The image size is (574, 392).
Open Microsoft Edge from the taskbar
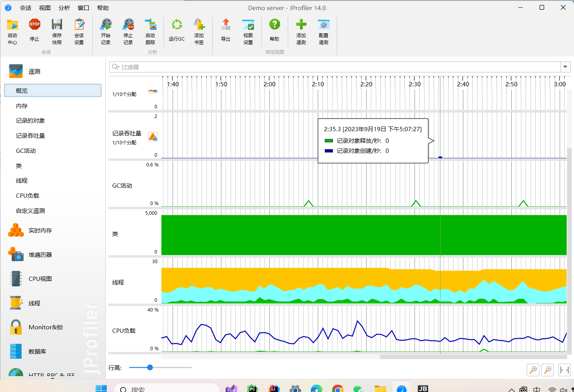(316, 389)
